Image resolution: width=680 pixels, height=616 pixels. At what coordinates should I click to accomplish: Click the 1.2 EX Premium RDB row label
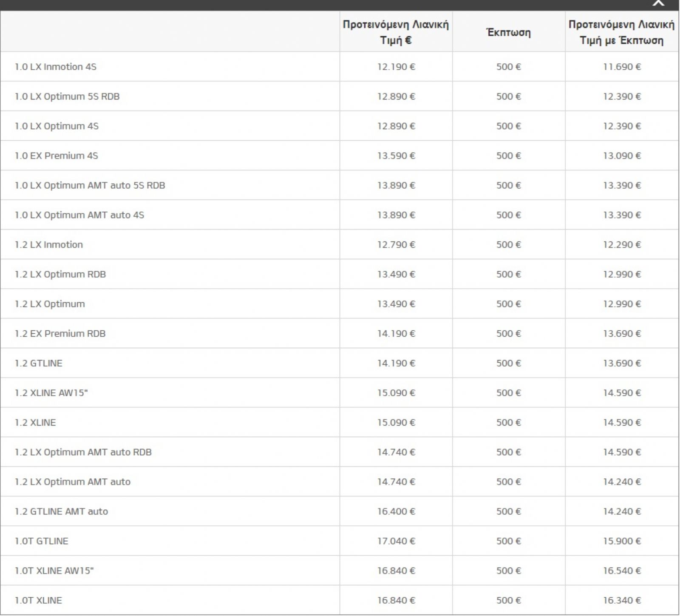(60, 333)
